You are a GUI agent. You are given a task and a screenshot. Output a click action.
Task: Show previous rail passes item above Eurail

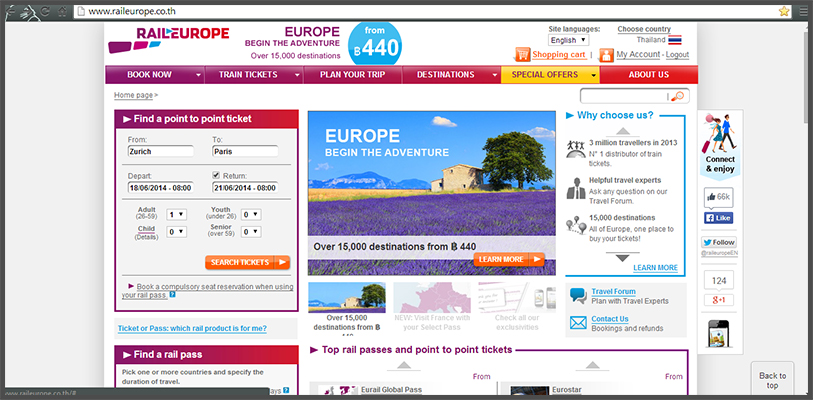(x=403, y=365)
